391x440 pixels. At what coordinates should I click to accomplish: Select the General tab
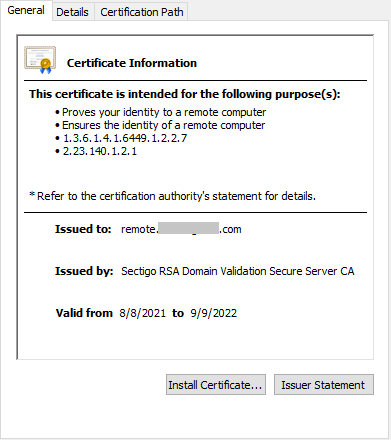(x=26, y=10)
